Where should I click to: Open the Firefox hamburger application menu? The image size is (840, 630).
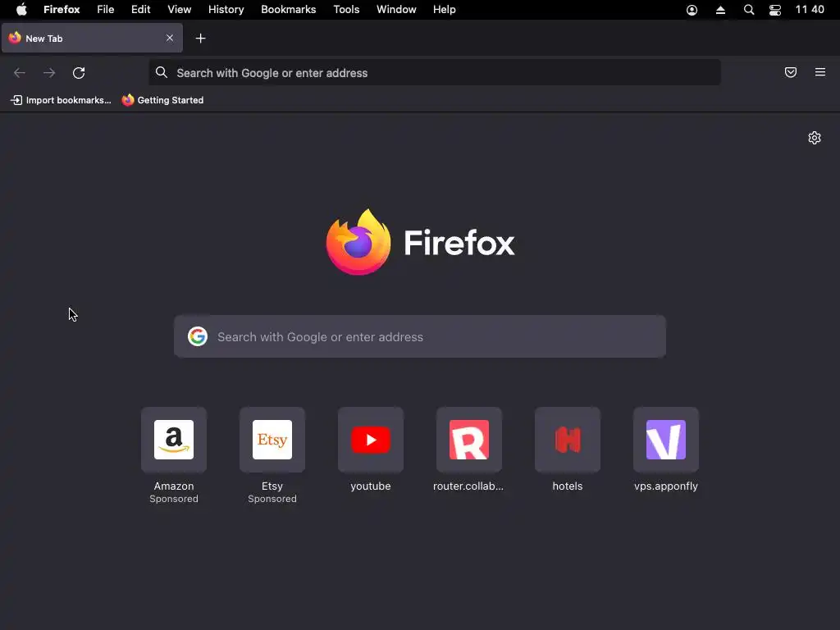click(x=820, y=72)
